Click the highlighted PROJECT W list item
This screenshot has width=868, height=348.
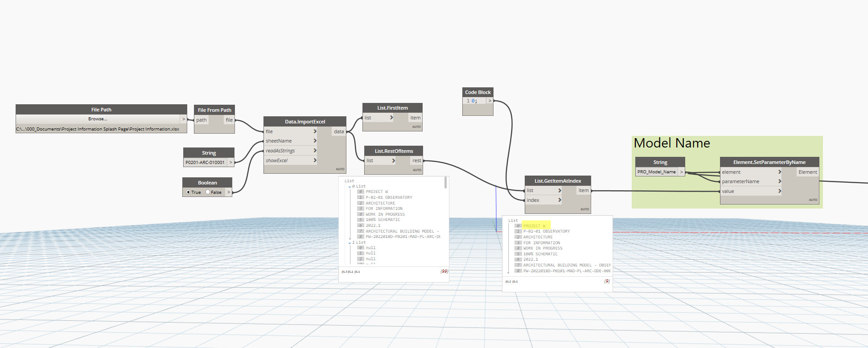click(534, 226)
